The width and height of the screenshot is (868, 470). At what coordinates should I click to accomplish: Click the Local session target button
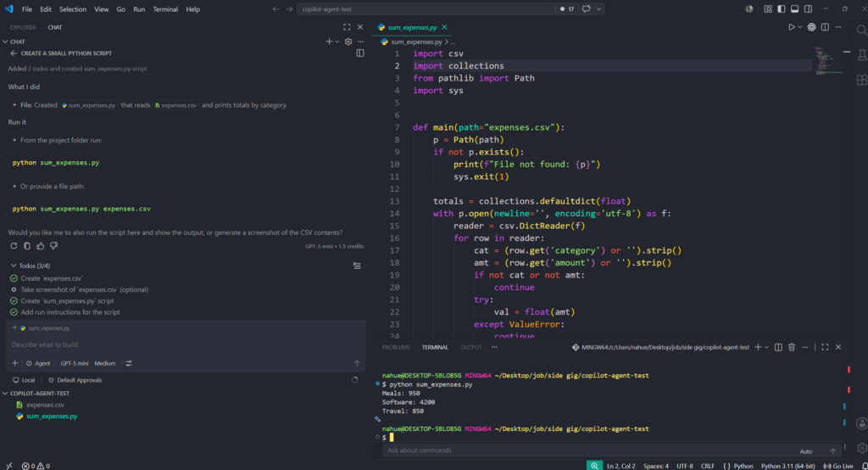24,380
